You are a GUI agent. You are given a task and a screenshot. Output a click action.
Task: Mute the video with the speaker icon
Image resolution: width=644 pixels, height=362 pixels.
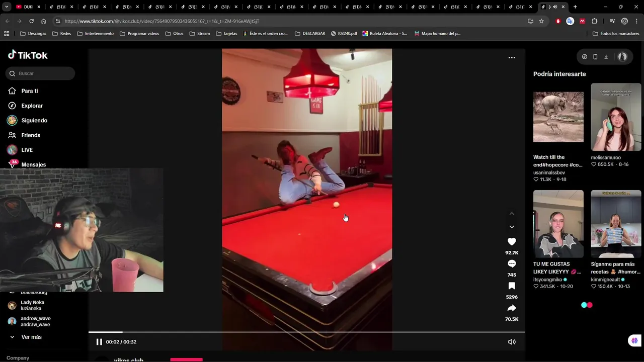point(512,342)
